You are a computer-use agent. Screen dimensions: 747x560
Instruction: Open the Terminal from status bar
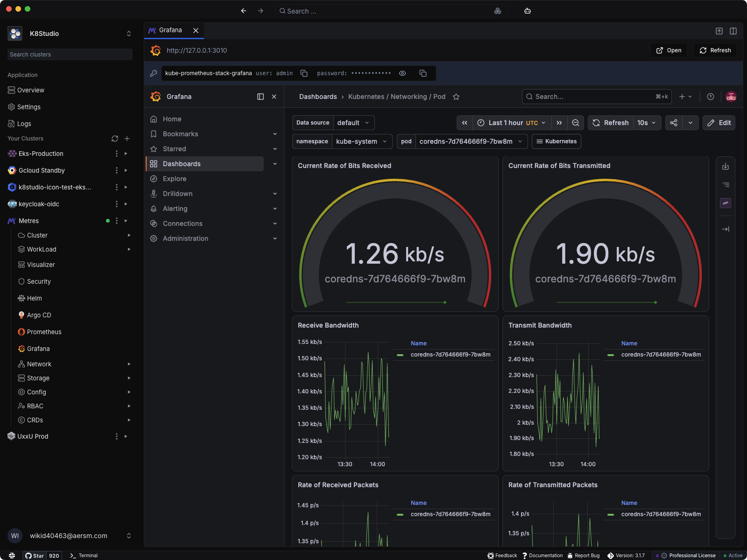(84, 555)
